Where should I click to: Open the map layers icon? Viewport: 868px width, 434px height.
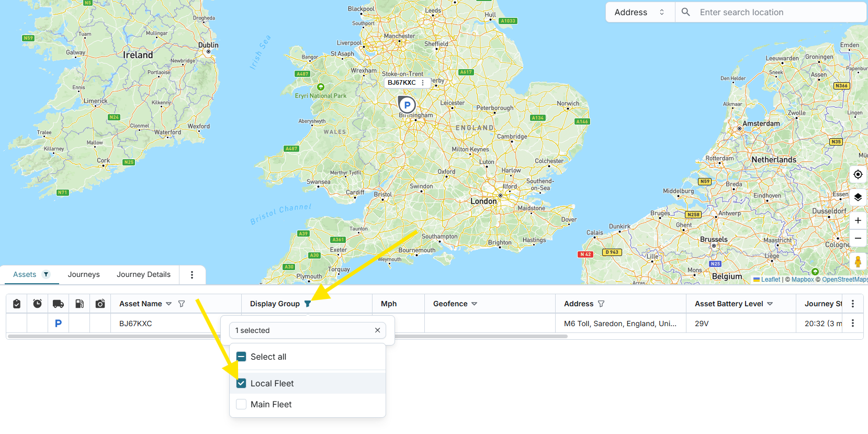point(858,197)
